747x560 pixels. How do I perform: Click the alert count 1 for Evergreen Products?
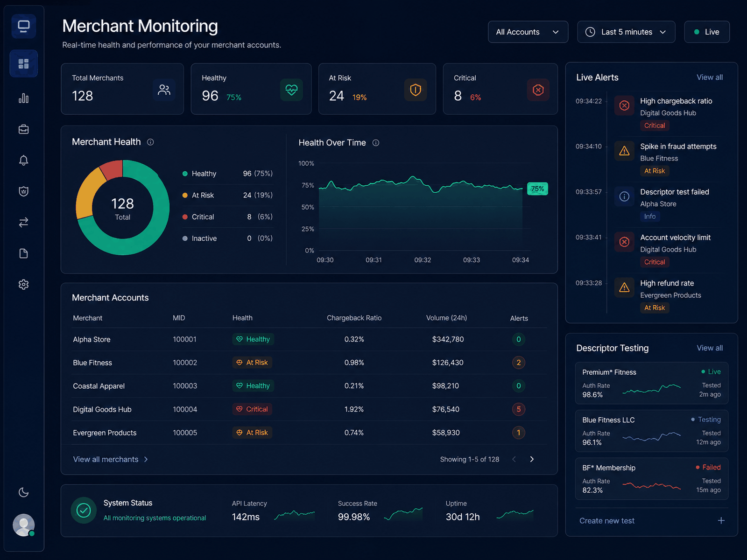(519, 433)
